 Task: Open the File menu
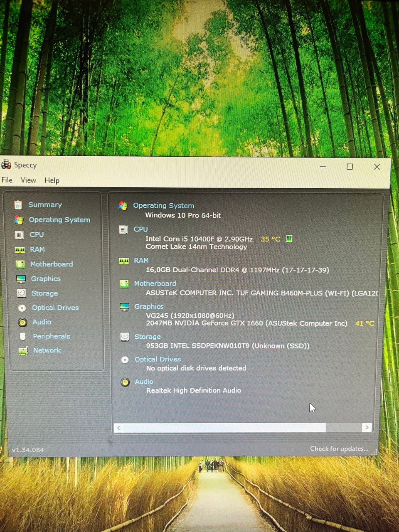coord(7,180)
